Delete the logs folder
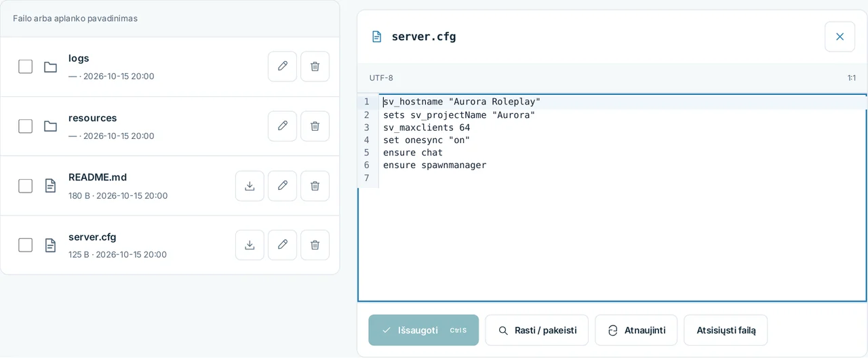 pyautogui.click(x=315, y=66)
